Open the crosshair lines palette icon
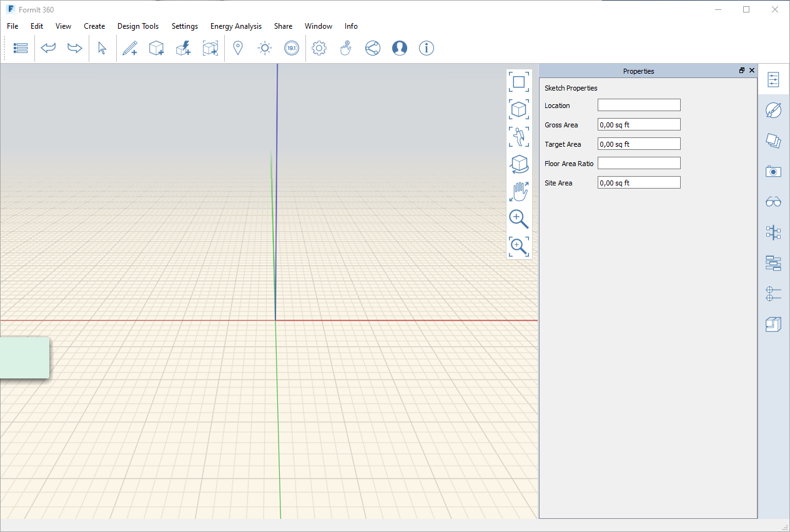The height and width of the screenshot is (532, 790). point(774,293)
